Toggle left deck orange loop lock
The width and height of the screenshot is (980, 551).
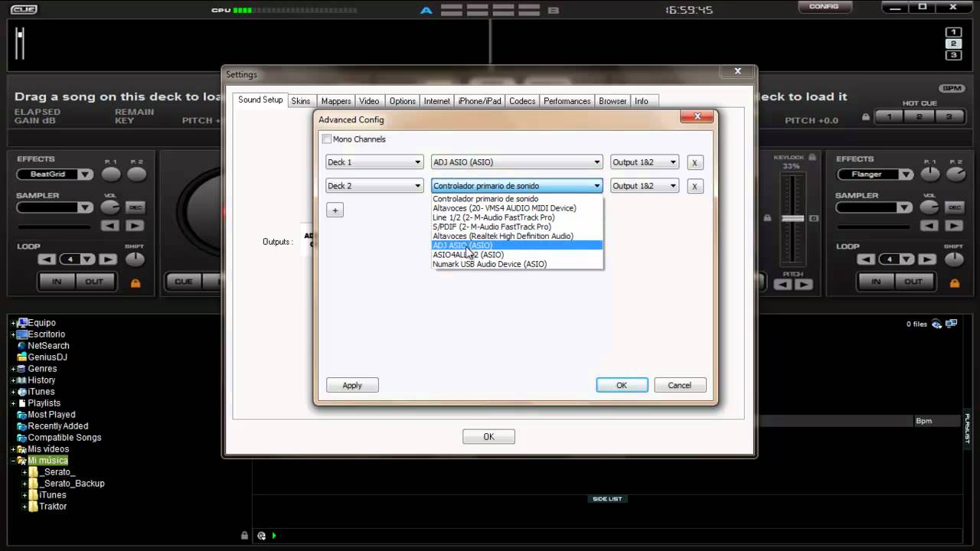(136, 283)
